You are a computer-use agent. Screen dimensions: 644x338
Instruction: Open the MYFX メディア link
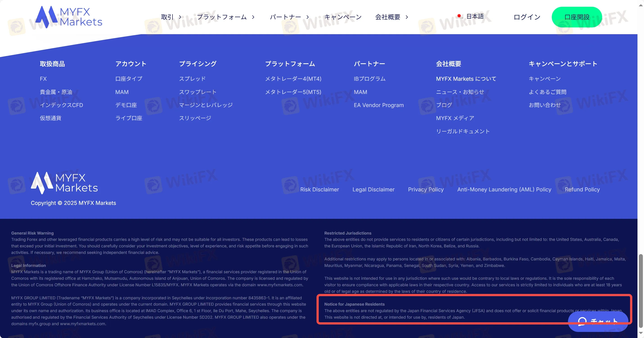(x=455, y=118)
